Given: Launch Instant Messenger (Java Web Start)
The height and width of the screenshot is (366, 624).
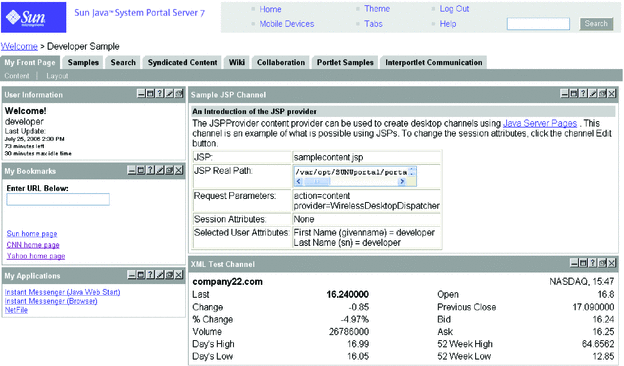Looking at the screenshot, I should pyautogui.click(x=62, y=292).
